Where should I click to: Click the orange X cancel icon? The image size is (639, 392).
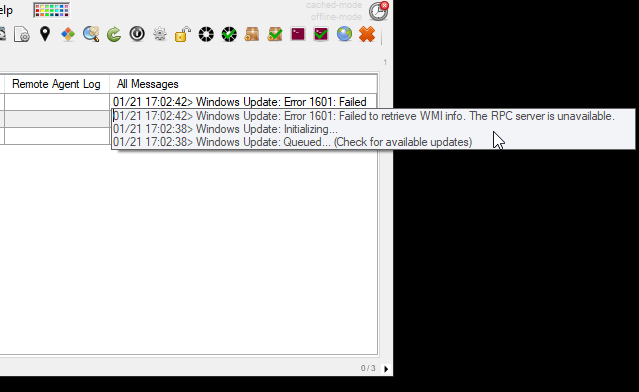[367, 34]
